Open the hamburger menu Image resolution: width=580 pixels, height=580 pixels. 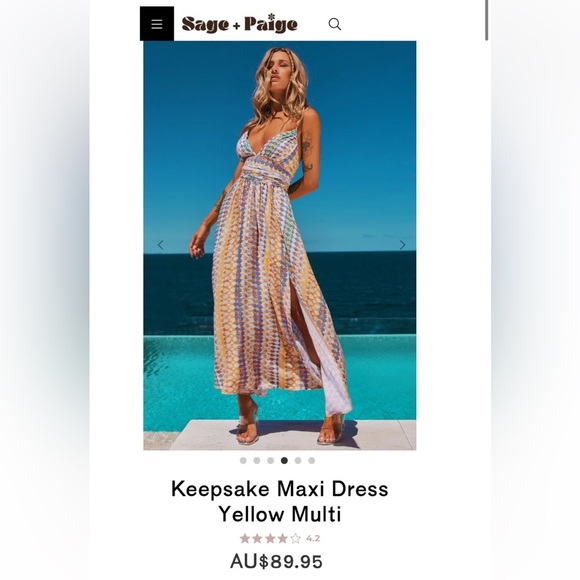tap(157, 24)
